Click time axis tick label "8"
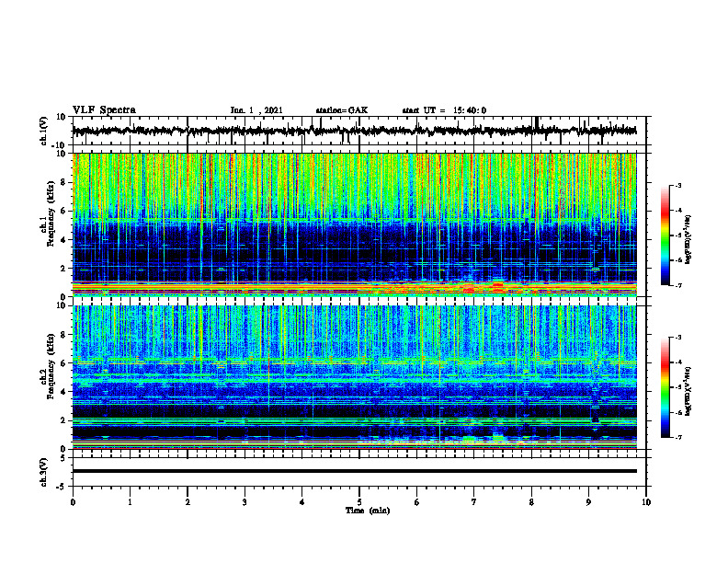This screenshot has width=728, height=563. pyautogui.click(x=531, y=502)
